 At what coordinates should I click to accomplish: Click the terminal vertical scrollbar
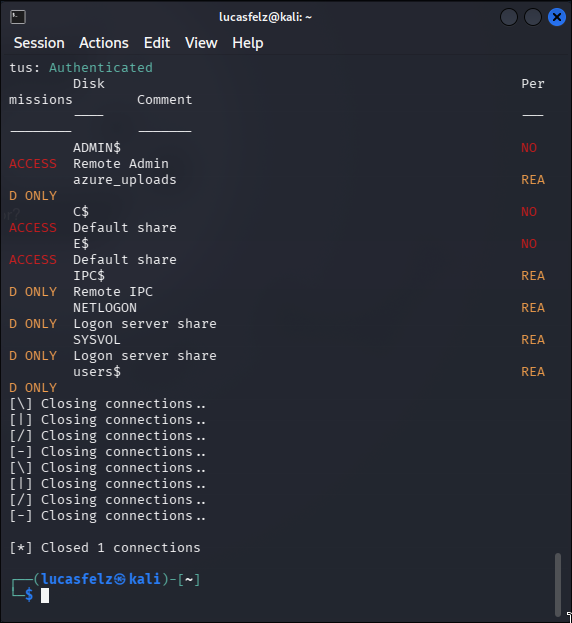[558, 584]
